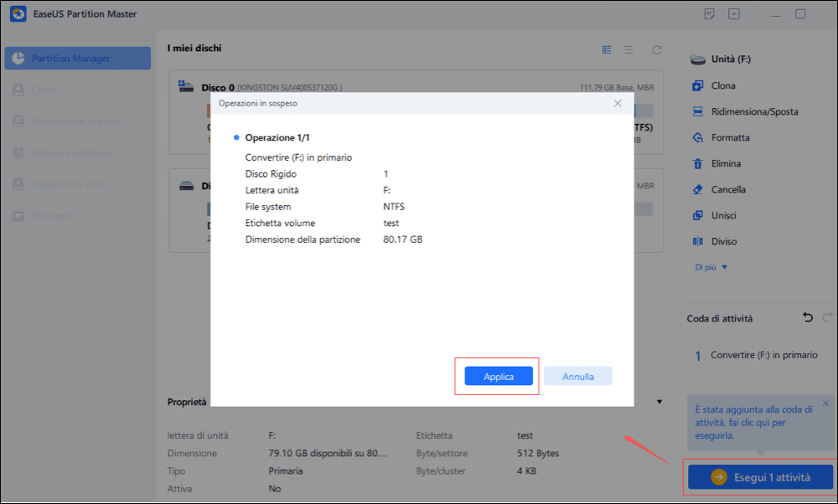Image resolution: width=838 pixels, height=504 pixels.
Task: Open the Partition Manager sidebar section
Action: [x=77, y=59]
